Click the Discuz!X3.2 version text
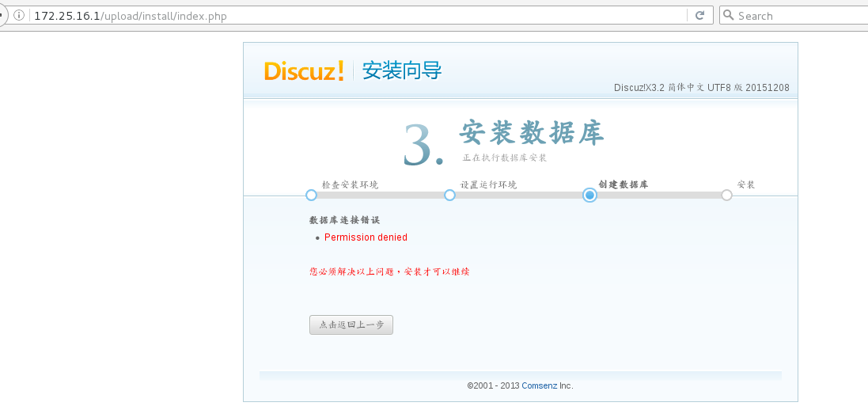Viewport: 868px width, 410px height. (x=701, y=88)
